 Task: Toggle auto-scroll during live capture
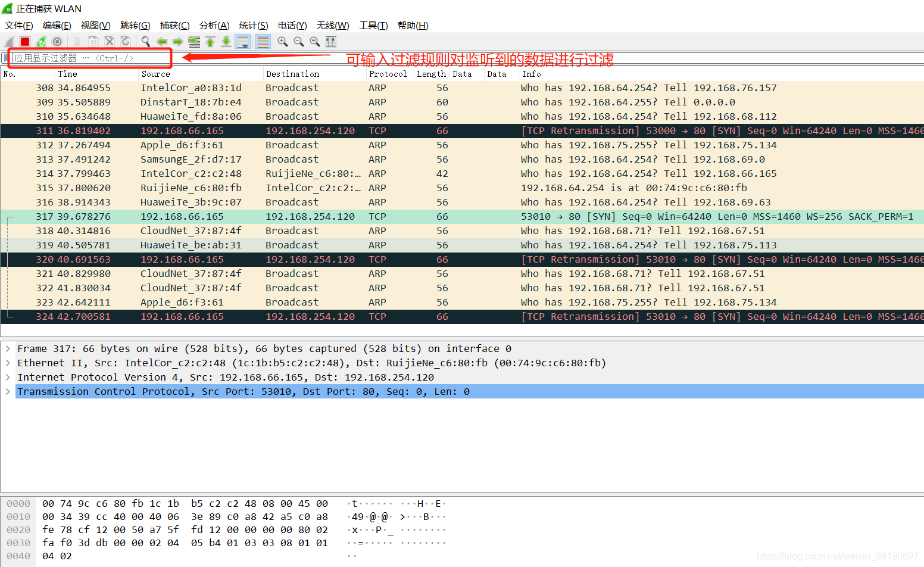tap(243, 42)
